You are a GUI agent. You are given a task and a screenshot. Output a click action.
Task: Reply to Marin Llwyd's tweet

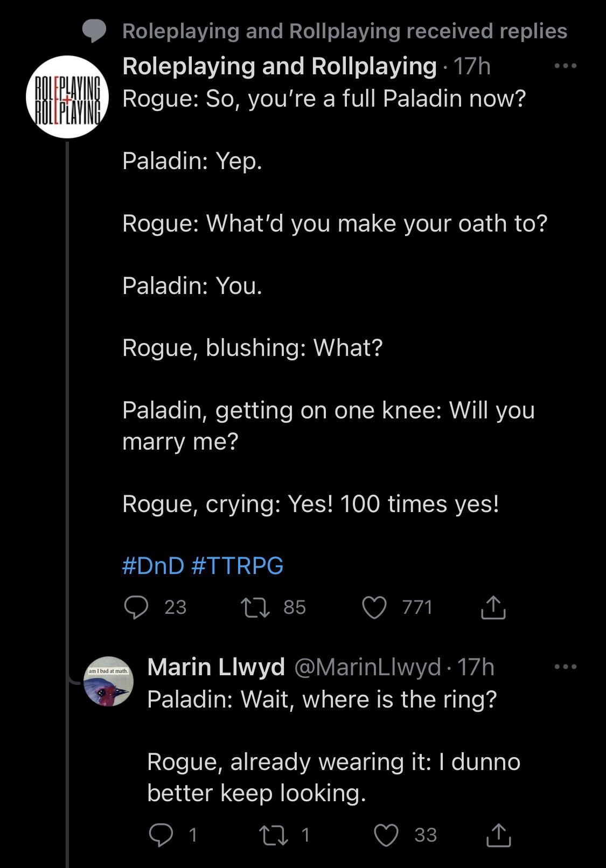pyautogui.click(x=161, y=835)
